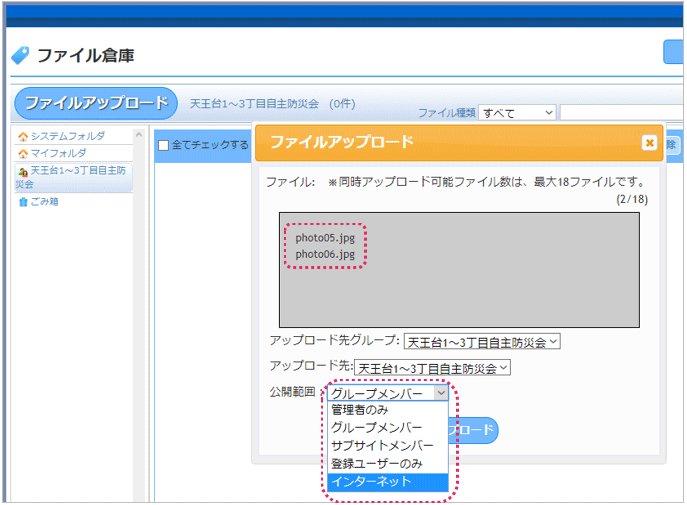Click the システムフォルダ home icon
This screenshot has width=687, height=505.
pos(23,136)
